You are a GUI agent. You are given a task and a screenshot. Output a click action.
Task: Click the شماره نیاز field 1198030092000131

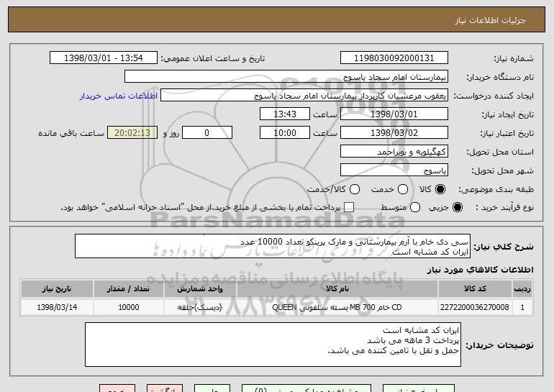click(x=394, y=58)
